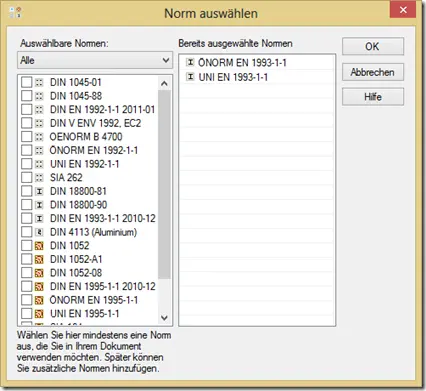Click the timber icon by DIN EN 1995-1-1 2010-12
This screenshot has width=426, height=391.
pos(39,286)
